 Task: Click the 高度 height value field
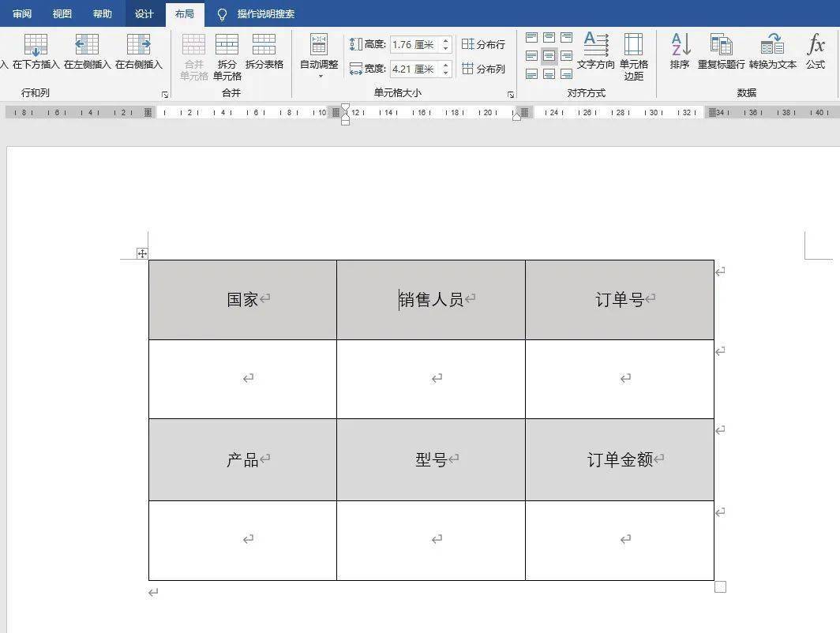click(414, 44)
